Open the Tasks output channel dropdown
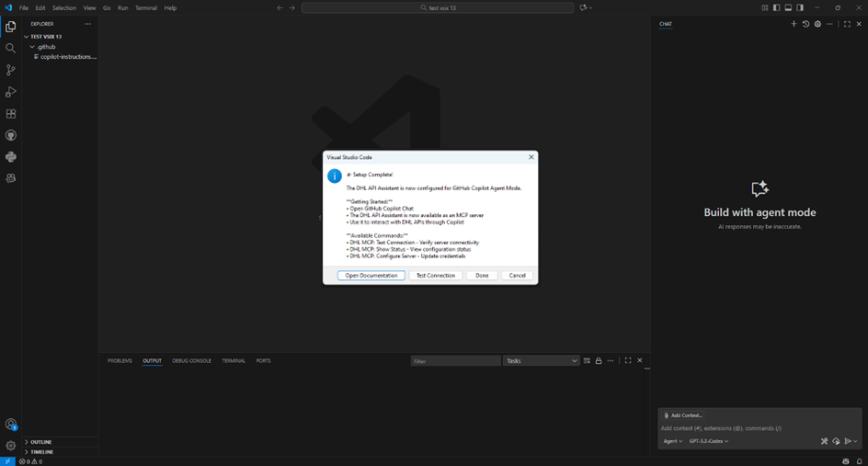The height and width of the screenshot is (466, 868). [541, 361]
